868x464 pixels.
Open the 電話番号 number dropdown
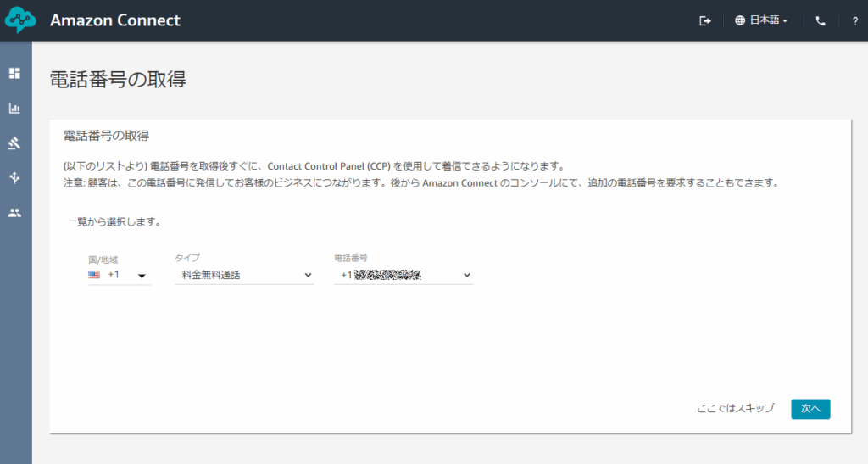click(x=403, y=275)
